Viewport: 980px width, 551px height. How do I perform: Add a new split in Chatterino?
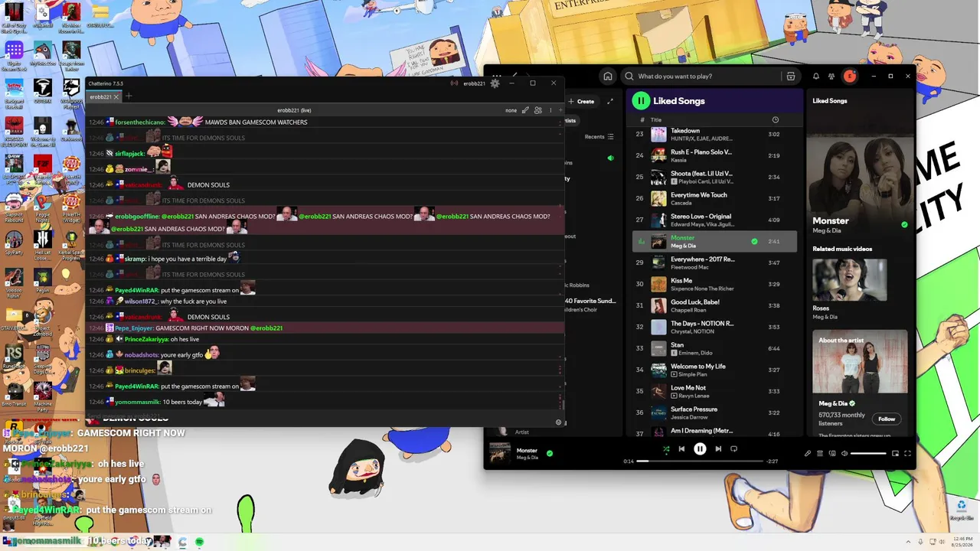(x=560, y=110)
